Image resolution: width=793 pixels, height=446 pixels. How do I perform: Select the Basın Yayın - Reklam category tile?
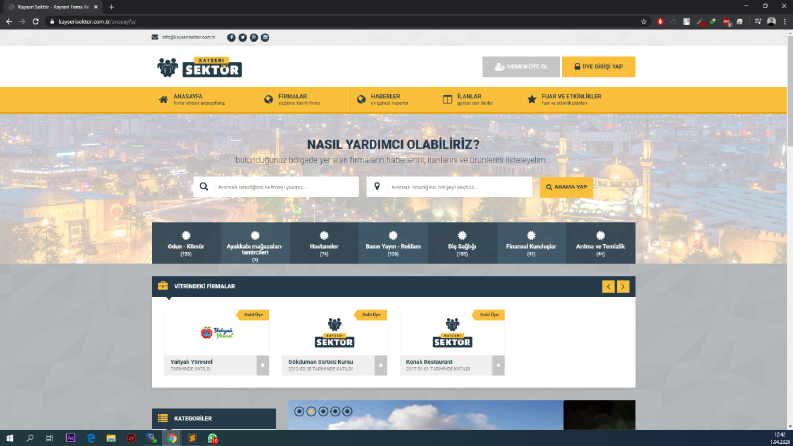393,243
